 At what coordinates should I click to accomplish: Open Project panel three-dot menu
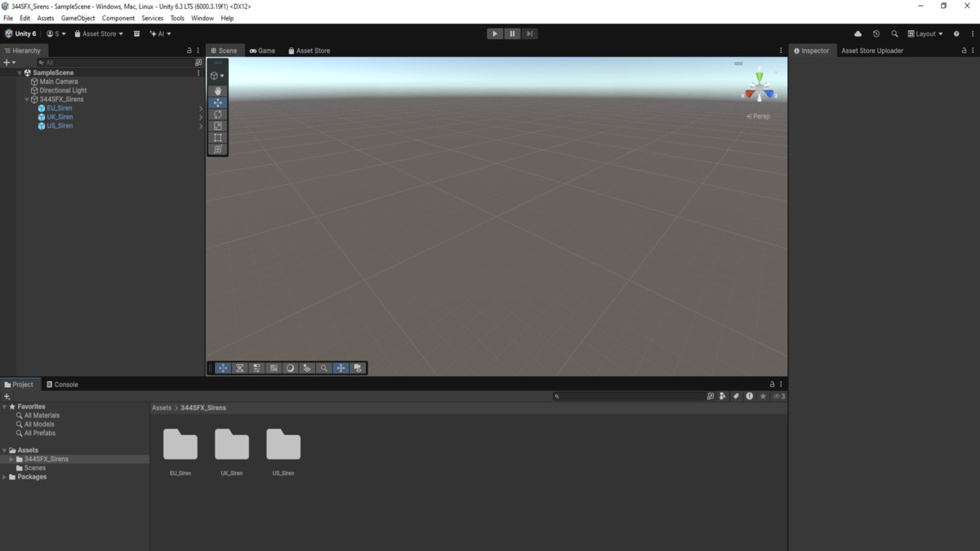[782, 384]
